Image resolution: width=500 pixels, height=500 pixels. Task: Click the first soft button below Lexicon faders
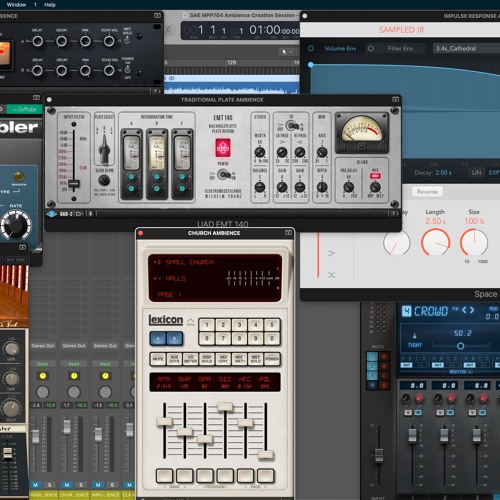coord(164,476)
